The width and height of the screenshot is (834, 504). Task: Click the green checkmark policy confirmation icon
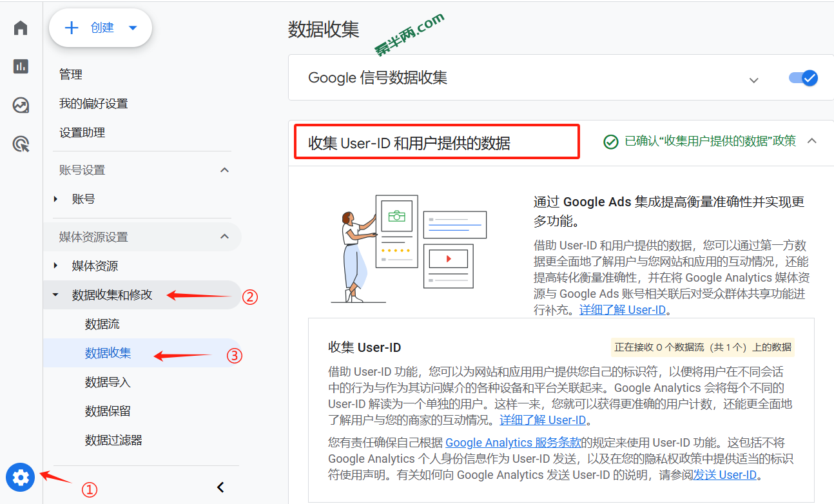click(x=610, y=141)
